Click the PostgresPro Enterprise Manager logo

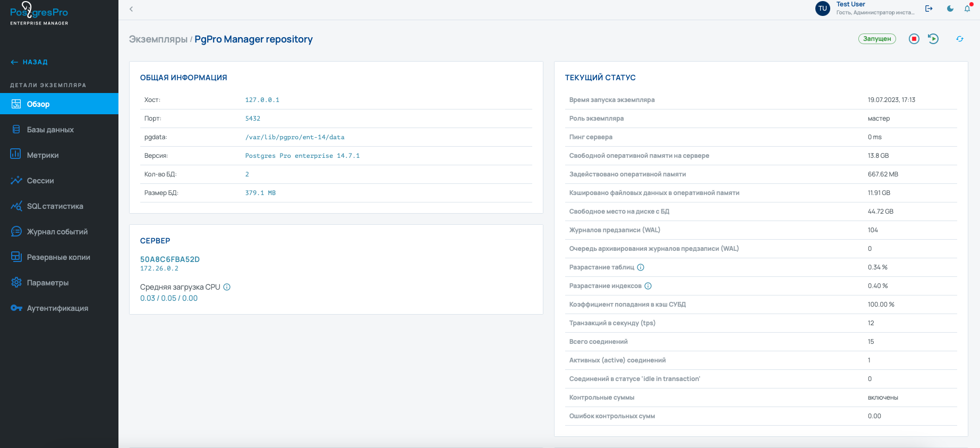pyautogui.click(x=39, y=14)
